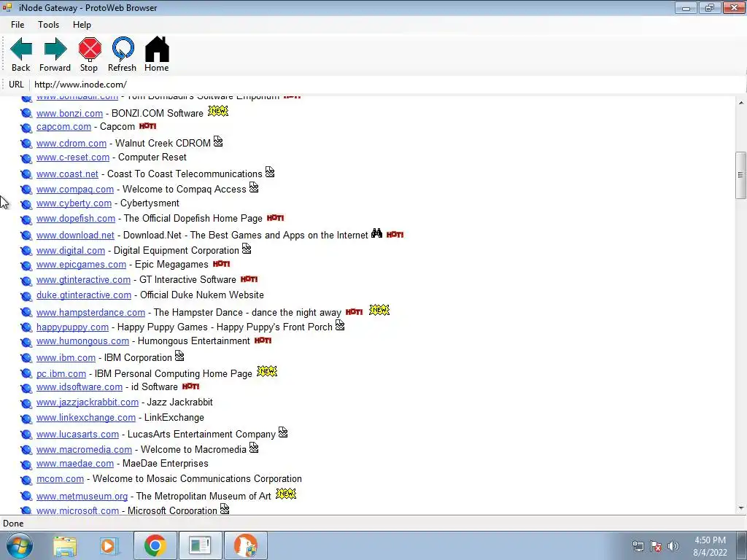Open www.c-reset.com link

[73, 157]
